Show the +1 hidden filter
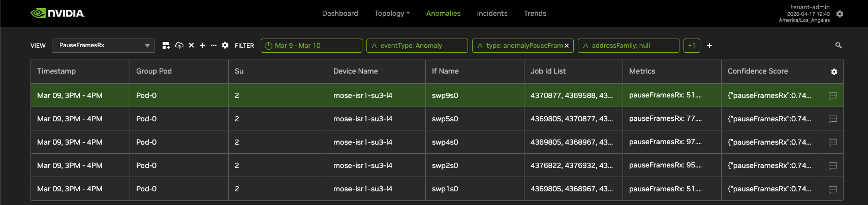Image resolution: width=868 pixels, height=205 pixels. pyautogui.click(x=692, y=45)
